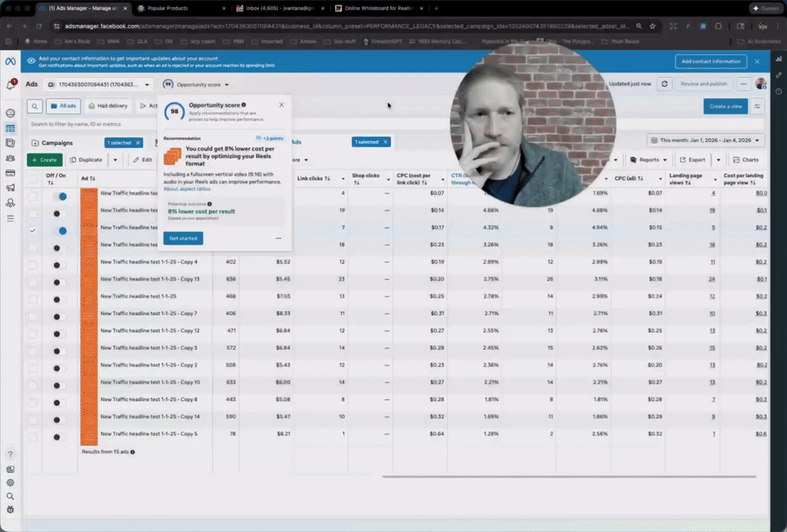This screenshot has height=532, width=787.
Task: Open the Campaigns table icon in sidebar
Action: (10, 128)
